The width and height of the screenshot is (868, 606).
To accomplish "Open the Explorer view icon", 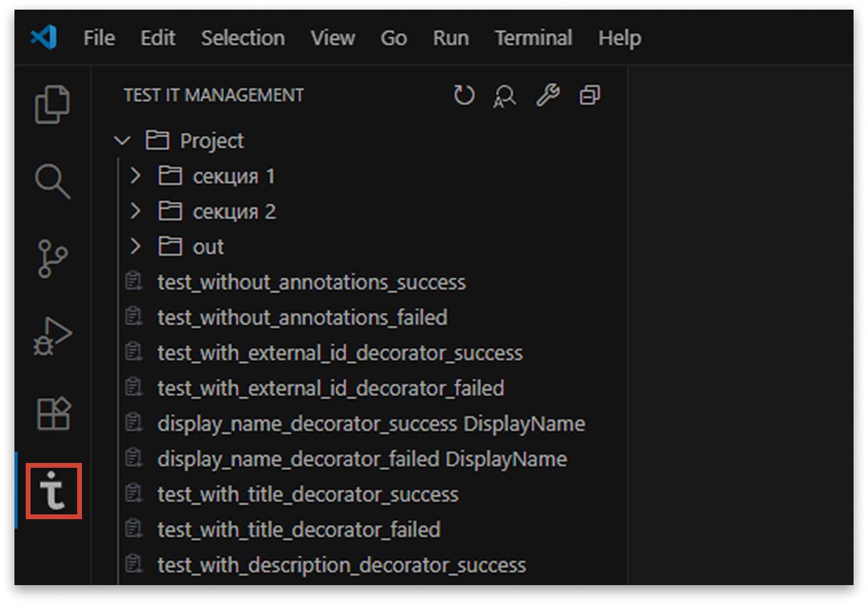I will pyautogui.click(x=53, y=104).
